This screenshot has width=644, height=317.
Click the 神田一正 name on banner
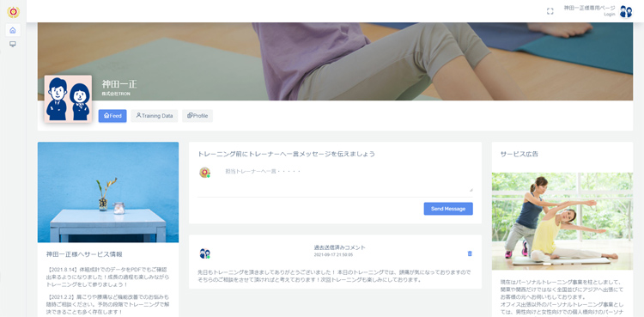coord(119,84)
